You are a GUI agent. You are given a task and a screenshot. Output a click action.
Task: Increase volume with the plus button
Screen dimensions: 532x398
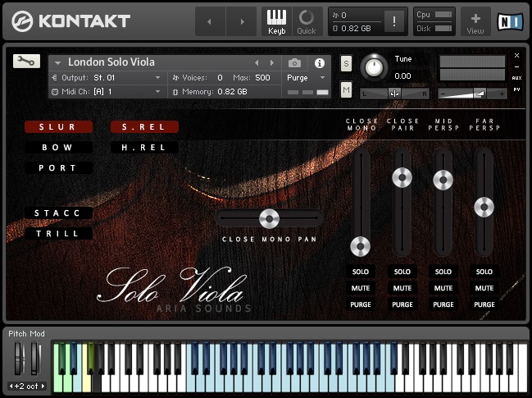click(x=502, y=94)
